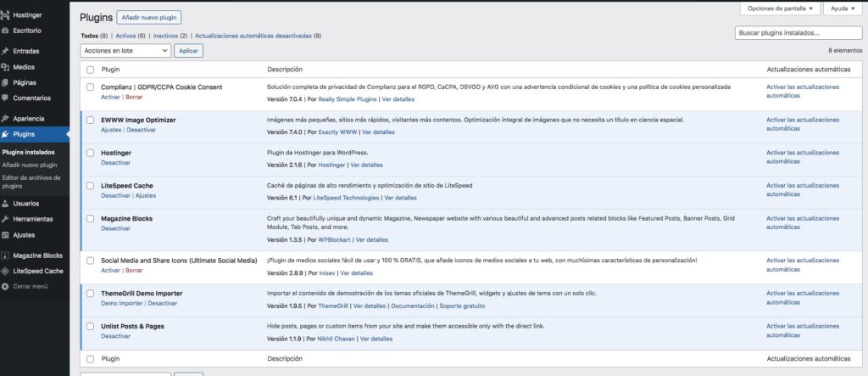Expand the Opciones de pantalla panel
The image size is (868, 376).
click(x=780, y=8)
